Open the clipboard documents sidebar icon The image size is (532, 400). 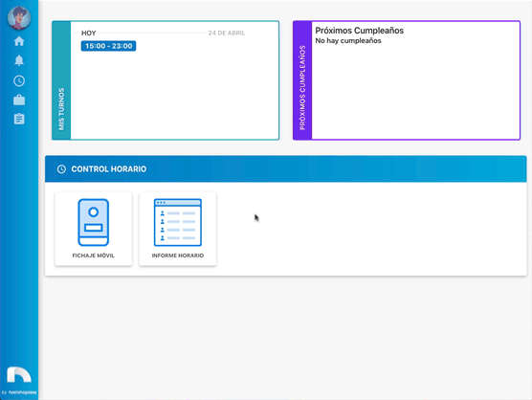(19, 119)
